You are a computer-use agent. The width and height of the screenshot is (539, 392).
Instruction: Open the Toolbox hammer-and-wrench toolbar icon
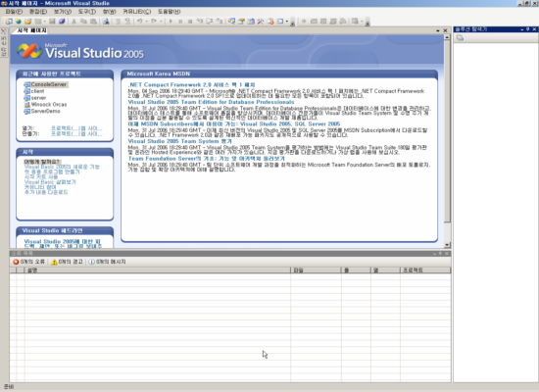click(261, 22)
